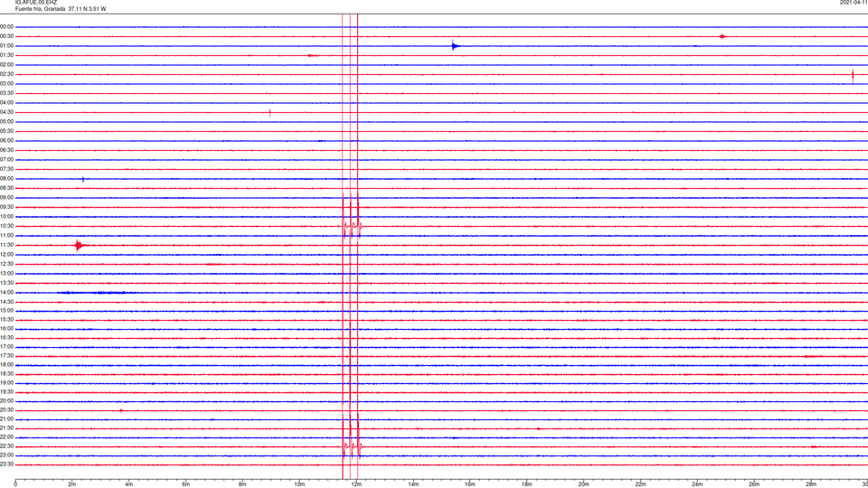Select the 15:30 trace time label
The image size is (868, 488).
pyautogui.click(x=7, y=320)
